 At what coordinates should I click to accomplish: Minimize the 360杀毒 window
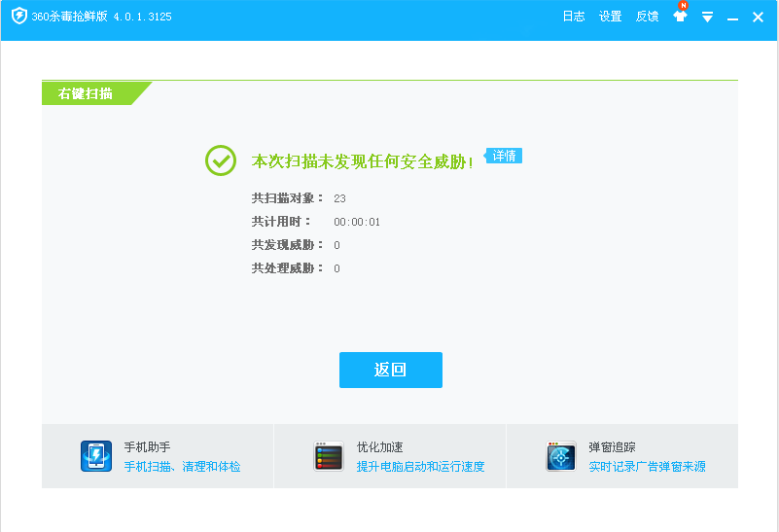pos(732,18)
